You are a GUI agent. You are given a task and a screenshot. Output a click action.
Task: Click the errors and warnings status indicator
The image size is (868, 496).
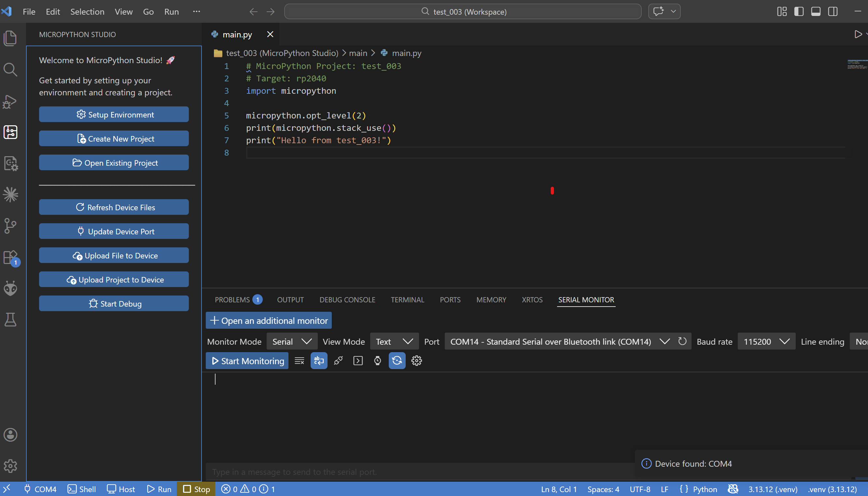click(x=248, y=489)
